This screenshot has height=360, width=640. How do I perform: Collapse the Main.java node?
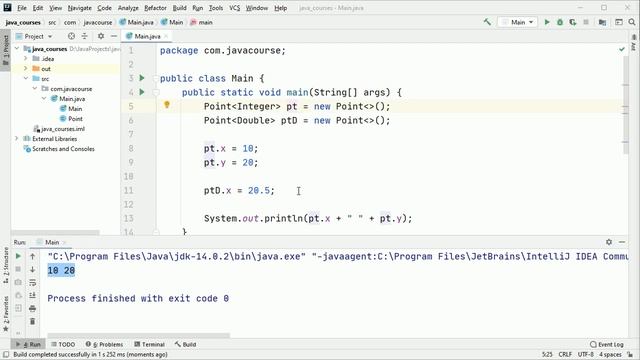tap(44, 98)
